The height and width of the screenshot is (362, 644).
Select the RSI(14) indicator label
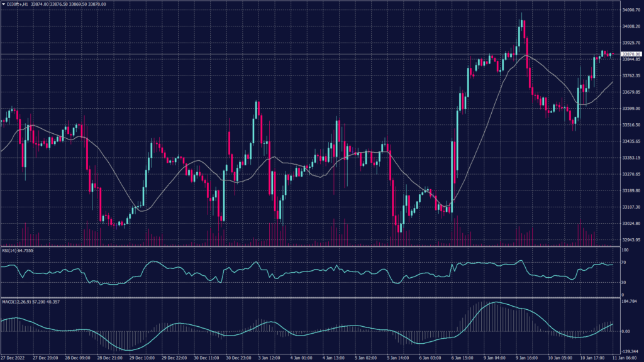coord(11,250)
